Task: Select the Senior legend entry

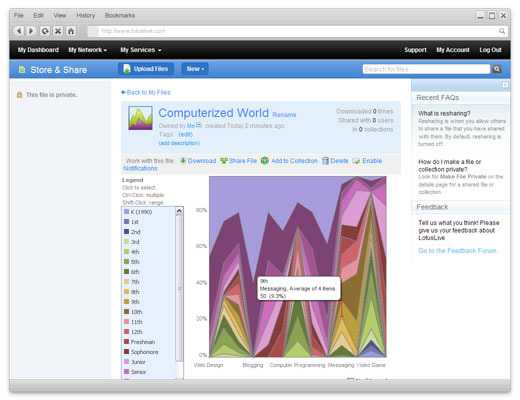Action: click(135, 372)
